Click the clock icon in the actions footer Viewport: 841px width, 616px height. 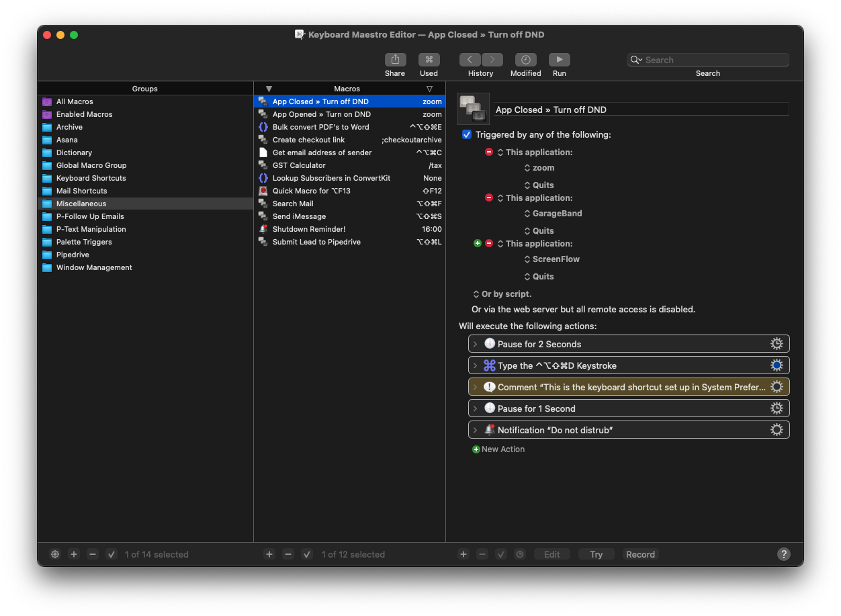tap(520, 554)
